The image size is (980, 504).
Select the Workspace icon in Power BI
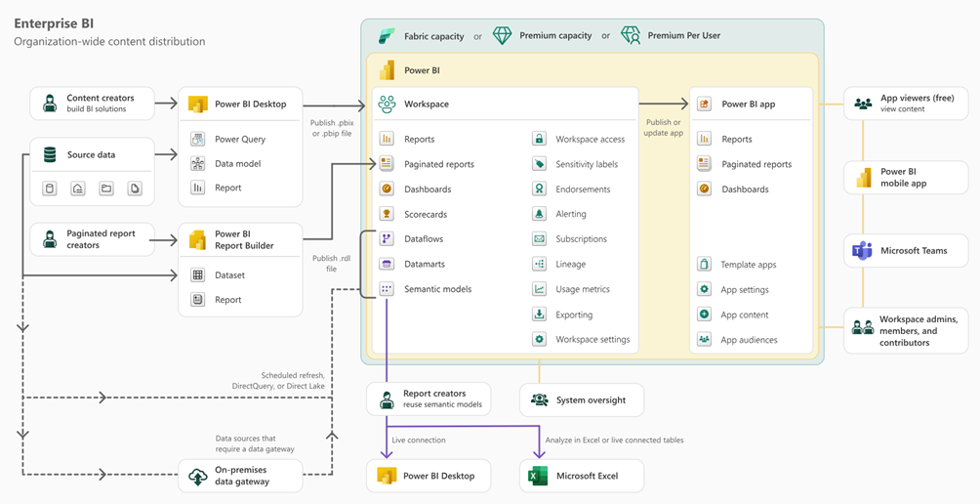coord(387,104)
